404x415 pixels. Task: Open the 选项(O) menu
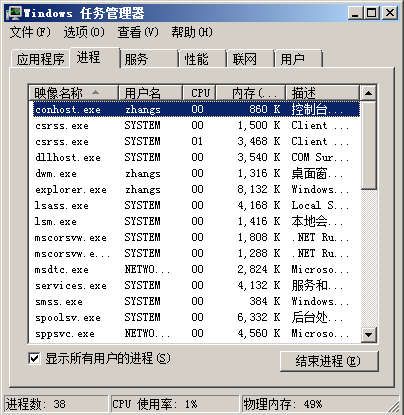click(84, 32)
